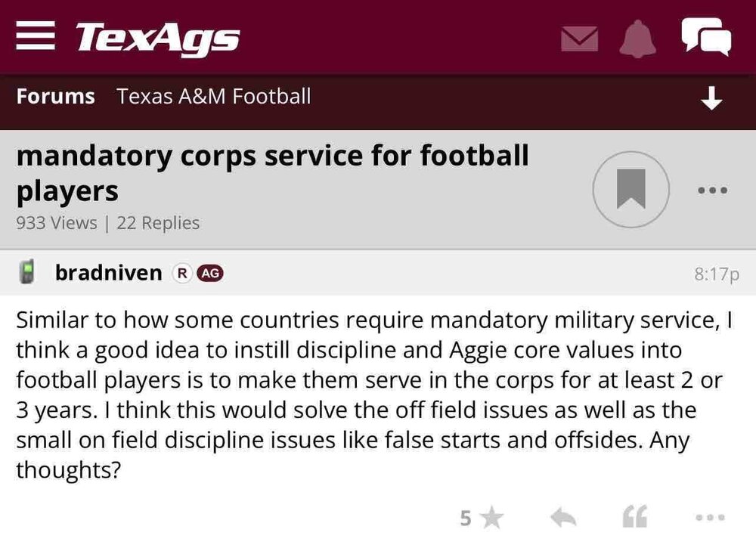The height and width of the screenshot is (548, 756).
Task: Click the AG badge next to bradniven
Action: [209, 274]
